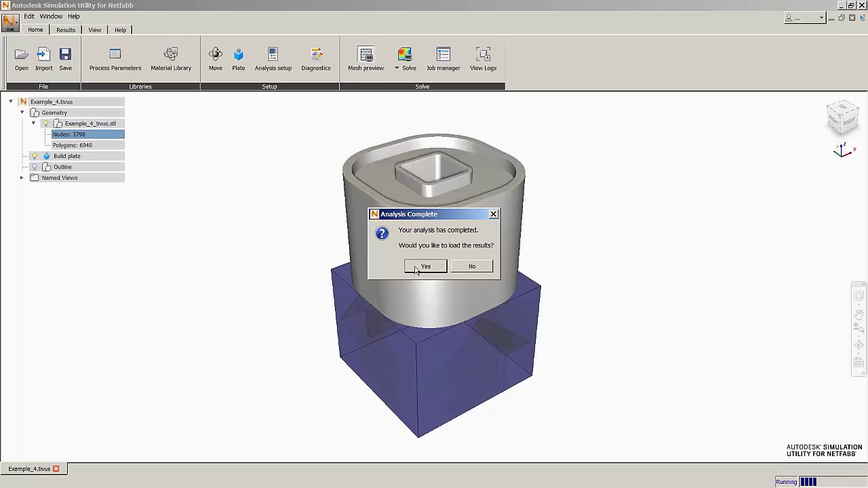Image resolution: width=868 pixels, height=488 pixels.
Task: Click the Solve icon
Action: [405, 54]
